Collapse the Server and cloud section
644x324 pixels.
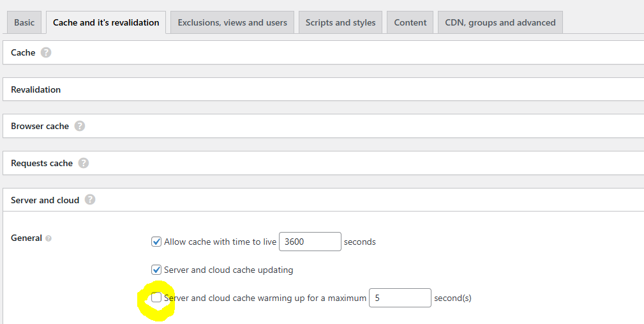click(45, 200)
